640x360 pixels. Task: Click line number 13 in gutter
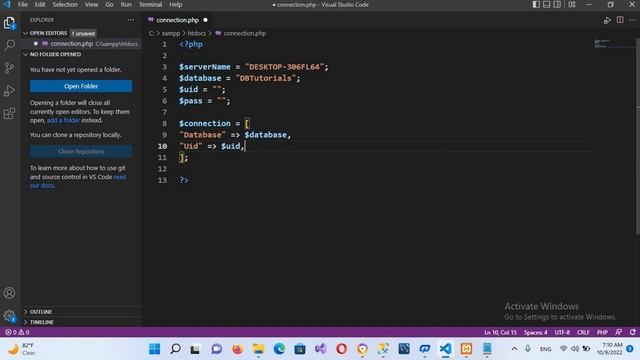pyautogui.click(x=162, y=180)
